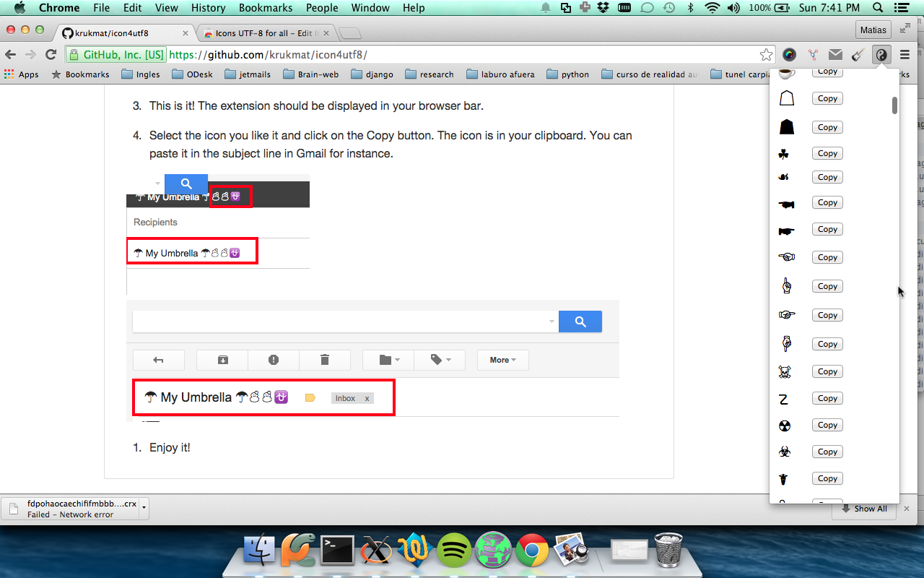Copy the white up-pointing hand icon
The height and width of the screenshot is (578, 924).
point(827,286)
